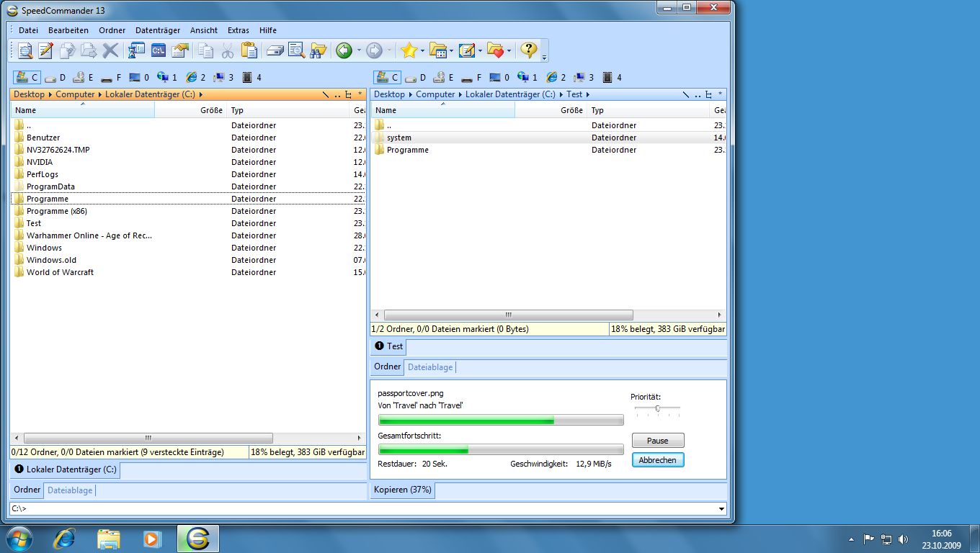Click the binoculars search folder icon
This screenshot has width=980, height=553.
pyautogui.click(x=318, y=50)
